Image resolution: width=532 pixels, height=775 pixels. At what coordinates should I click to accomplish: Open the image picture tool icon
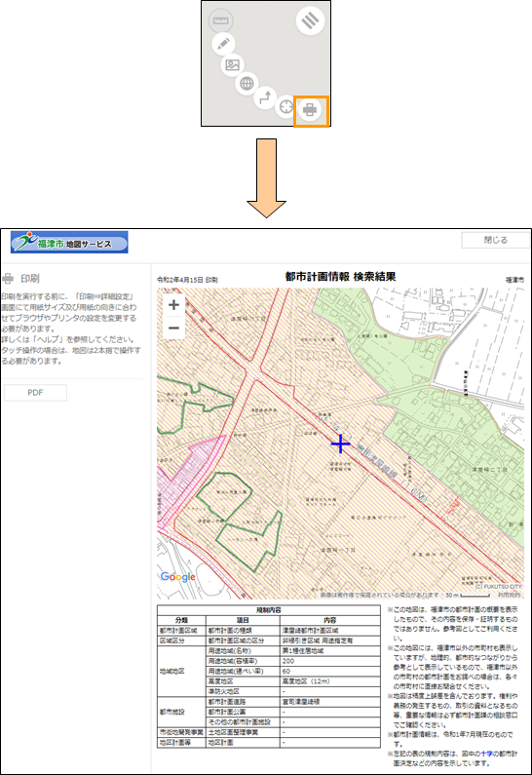tap(232, 64)
